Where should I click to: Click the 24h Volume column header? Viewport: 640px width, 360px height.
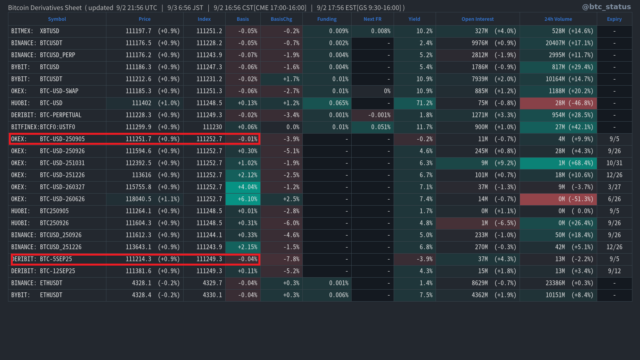(x=558, y=19)
